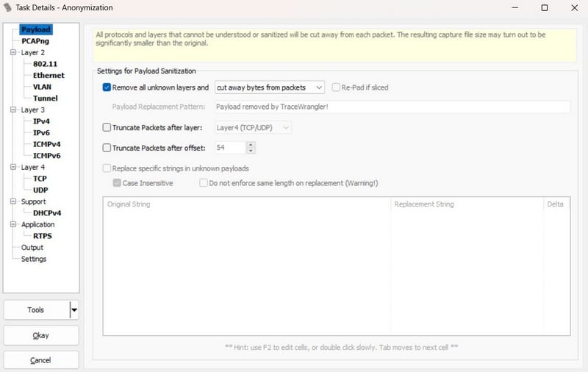This screenshot has width=588, height=372.
Task: Uncheck Remove all unknown layers checkbox
Action: click(107, 87)
